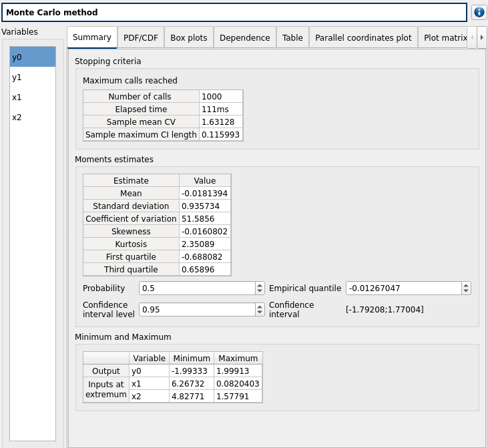
Task: Click the Empirical quantile input field
Action: (x=404, y=288)
